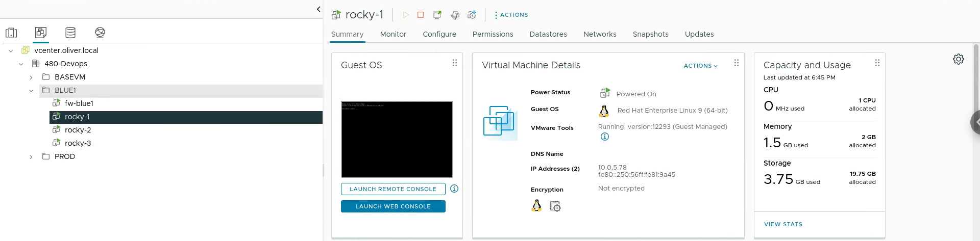Collapse the BLUE1 folder
The image size is (980, 241).
31,90
